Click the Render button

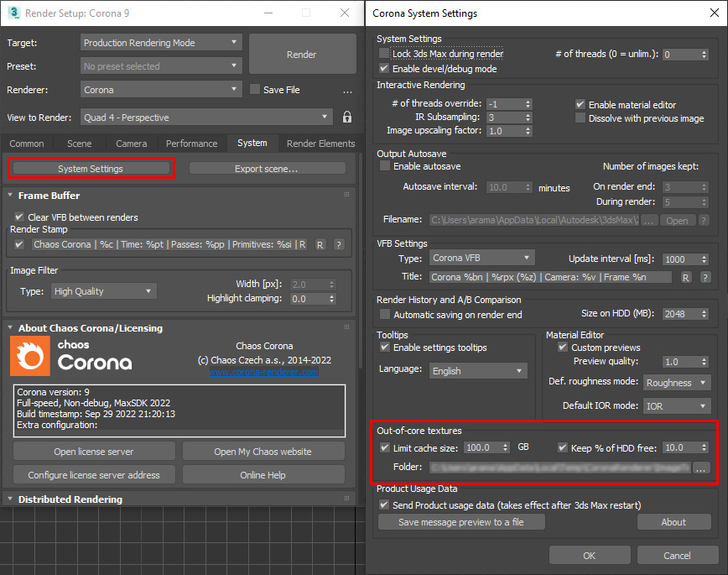[x=302, y=54]
